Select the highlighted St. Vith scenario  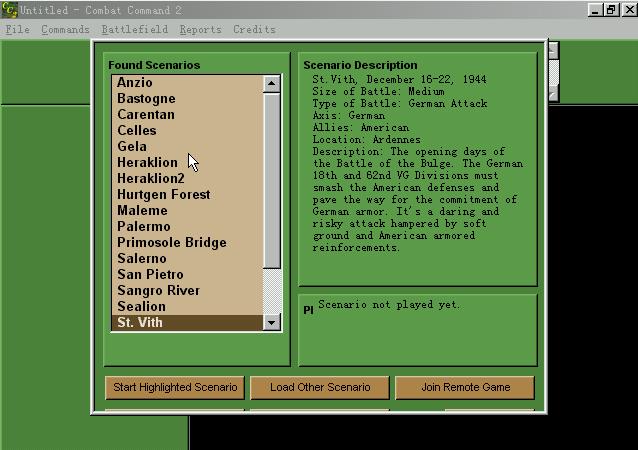tap(187, 323)
